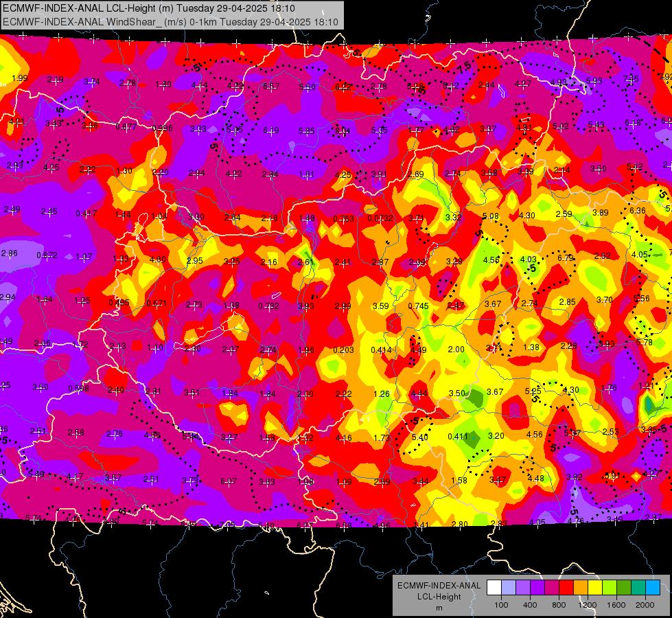Click the legend tick label 2000
Image resolution: width=672 pixels, height=618 pixels.
(x=645, y=605)
